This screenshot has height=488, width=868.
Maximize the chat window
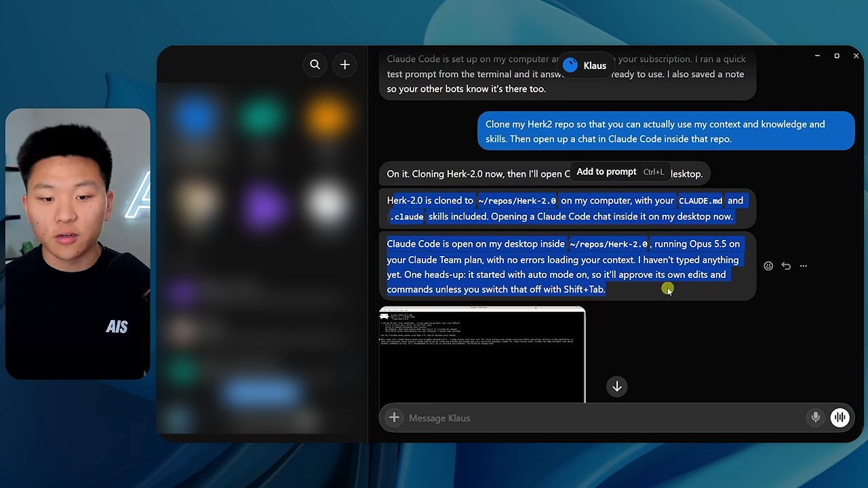(837, 56)
